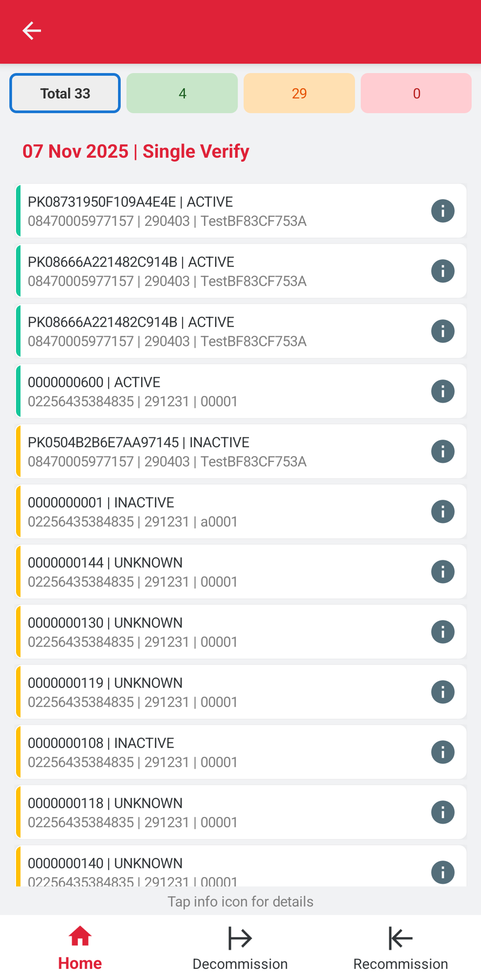The height and width of the screenshot is (980, 481).
Task: Tap the 07 Nov 2025 Single Verify heading
Action: [136, 151]
